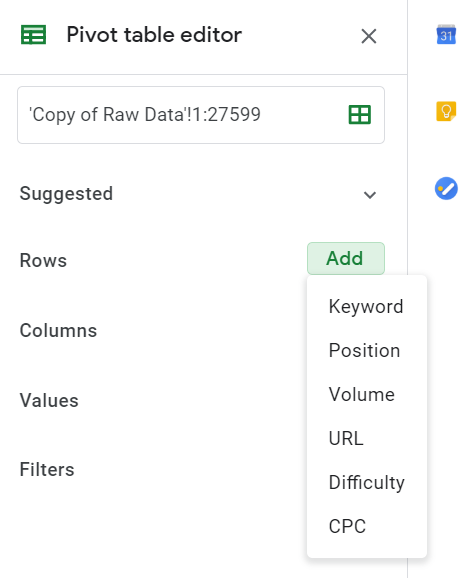
Task: Expand the Suggested section chevron
Action: (x=370, y=195)
